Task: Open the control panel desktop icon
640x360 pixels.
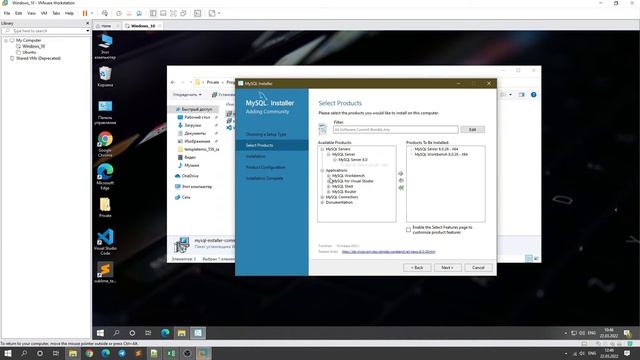Action: pyautogui.click(x=105, y=112)
